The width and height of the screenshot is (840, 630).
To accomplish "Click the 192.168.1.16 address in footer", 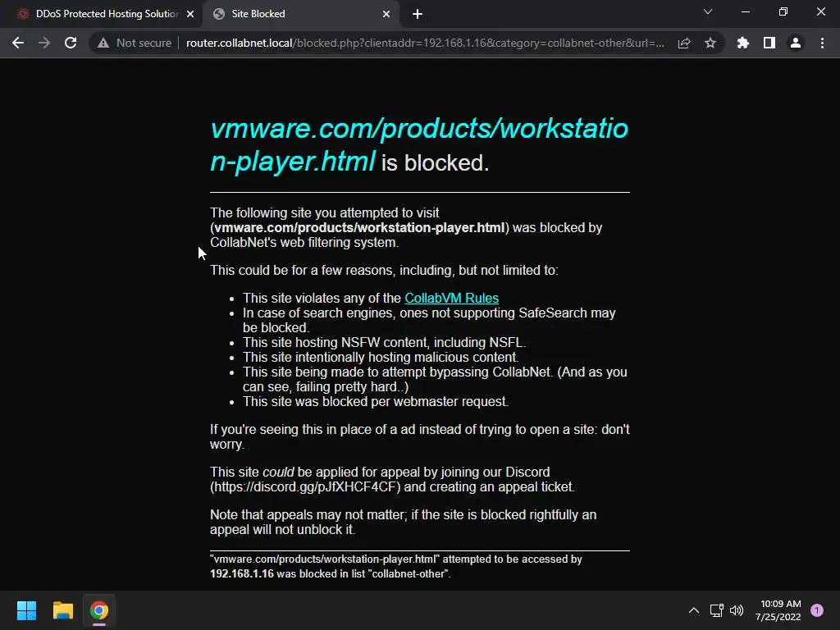I will coord(242,573).
